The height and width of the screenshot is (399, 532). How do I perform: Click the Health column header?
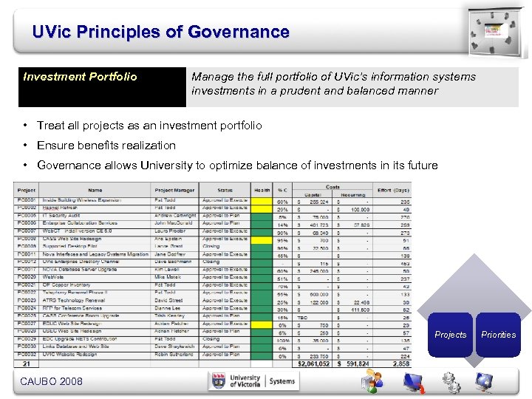tap(262, 190)
